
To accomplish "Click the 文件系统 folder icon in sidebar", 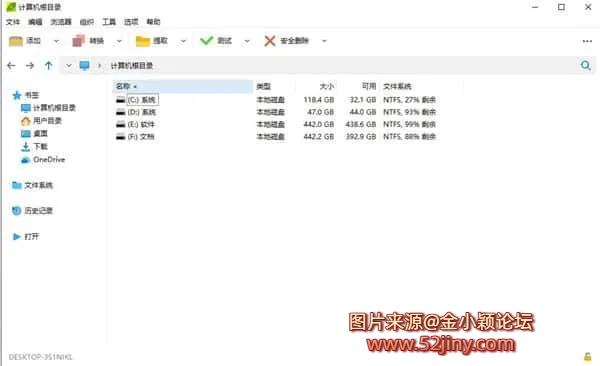I will tap(16, 185).
